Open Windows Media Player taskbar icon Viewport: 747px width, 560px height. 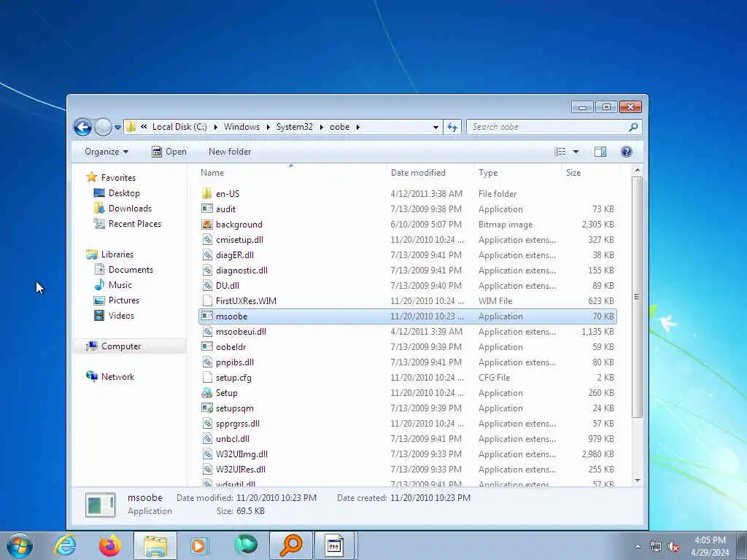(199, 545)
